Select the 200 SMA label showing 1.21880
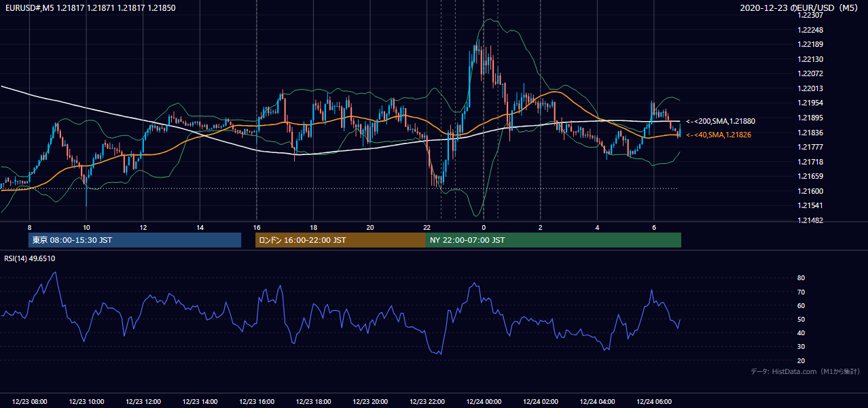 point(720,121)
